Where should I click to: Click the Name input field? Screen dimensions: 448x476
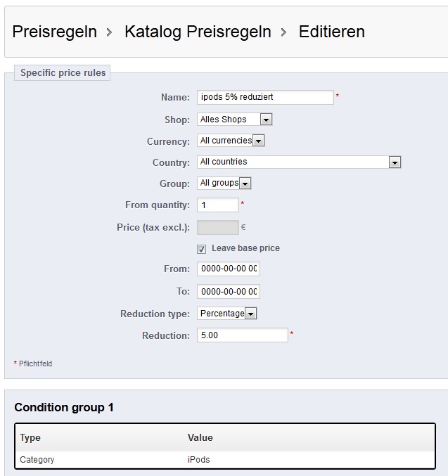click(x=265, y=97)
